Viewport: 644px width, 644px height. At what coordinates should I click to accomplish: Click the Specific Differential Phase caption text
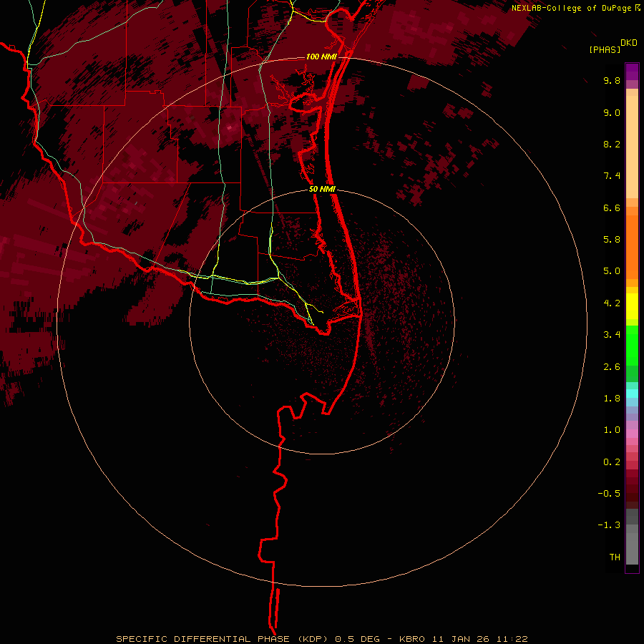pyautogui.click(x=223, y=639)
